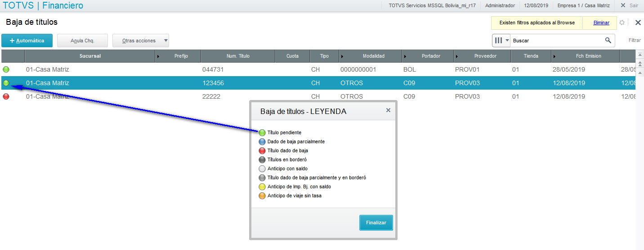Click the yellow Anticipo de Imp. Bj. dot

(x=262, y=187)
